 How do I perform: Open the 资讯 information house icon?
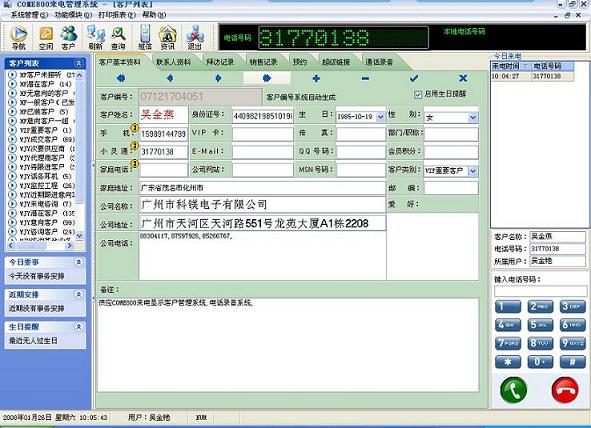point(167,38)
